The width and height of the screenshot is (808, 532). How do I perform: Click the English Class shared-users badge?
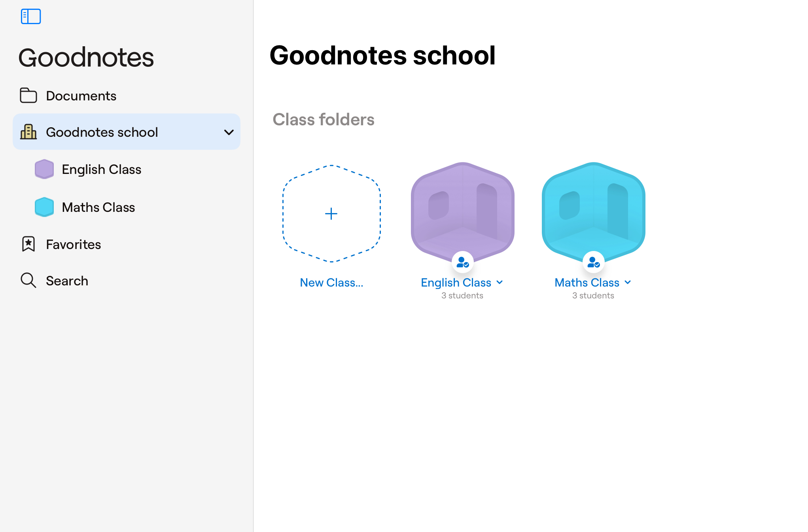coord(462,262)
